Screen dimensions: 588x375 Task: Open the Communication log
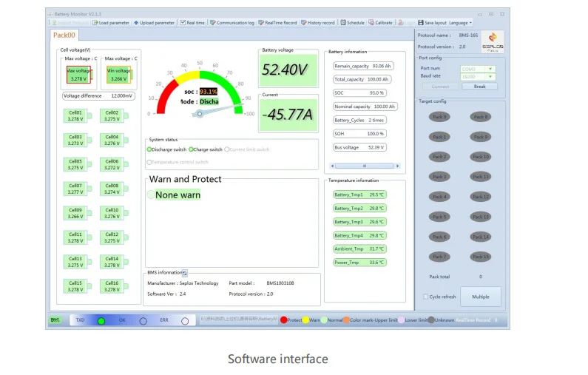(213, 23)
